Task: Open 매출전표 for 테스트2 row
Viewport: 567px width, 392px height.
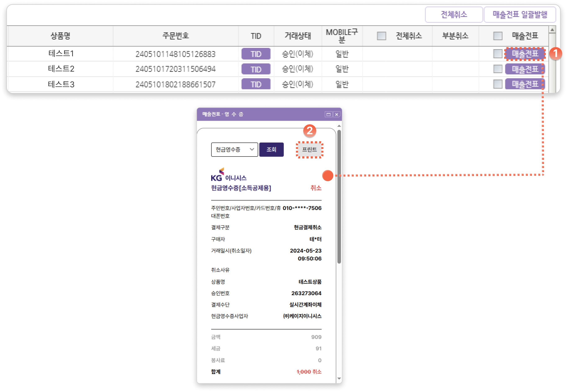Action: coord(525,69)
